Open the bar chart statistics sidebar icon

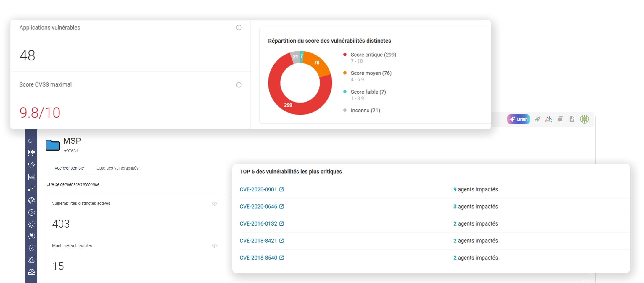point(32,189)
